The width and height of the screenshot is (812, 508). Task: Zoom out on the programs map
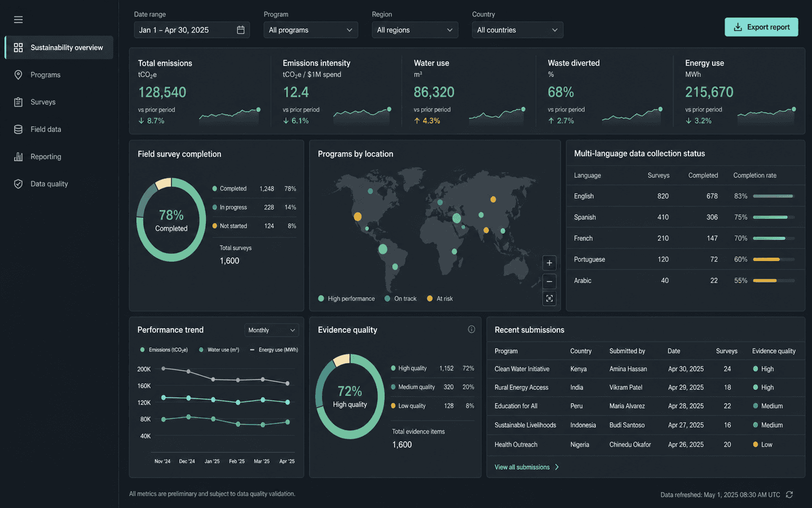pos(549,281)
